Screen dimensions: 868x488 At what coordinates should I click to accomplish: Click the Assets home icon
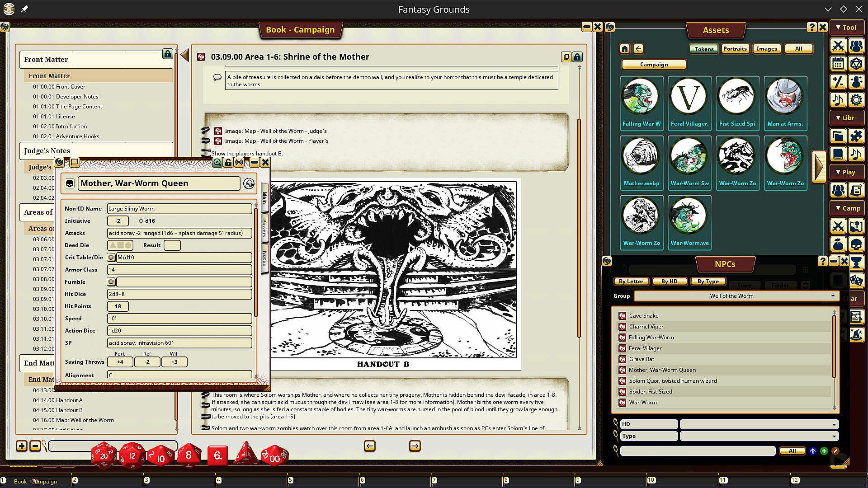coord(625,49)
